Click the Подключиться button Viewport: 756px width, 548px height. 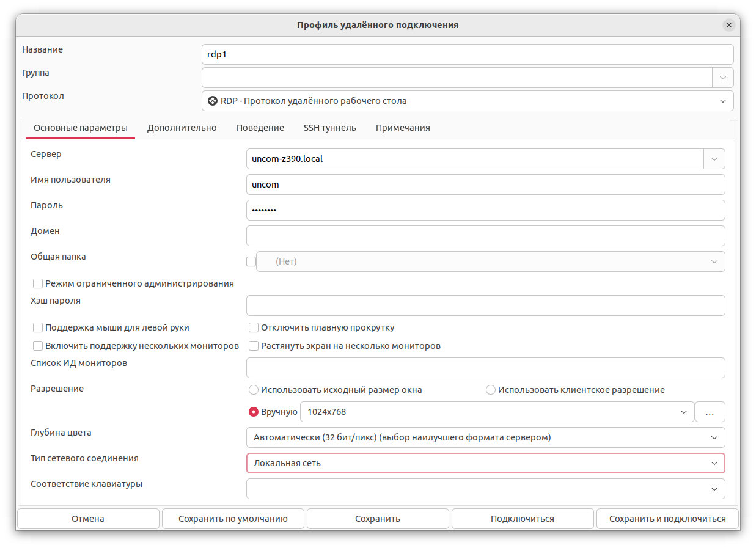523,519
